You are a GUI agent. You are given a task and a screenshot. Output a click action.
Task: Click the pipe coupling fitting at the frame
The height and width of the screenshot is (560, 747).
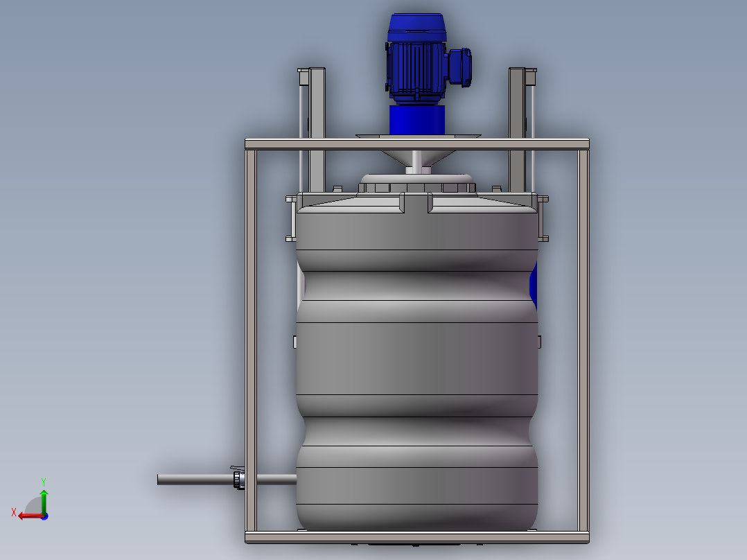coord(239,479)
